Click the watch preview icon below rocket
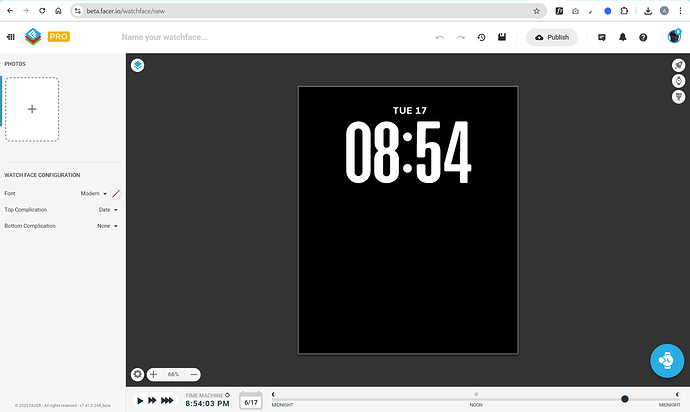The height and width of the screenshot is (412, 690). [679, 81]
